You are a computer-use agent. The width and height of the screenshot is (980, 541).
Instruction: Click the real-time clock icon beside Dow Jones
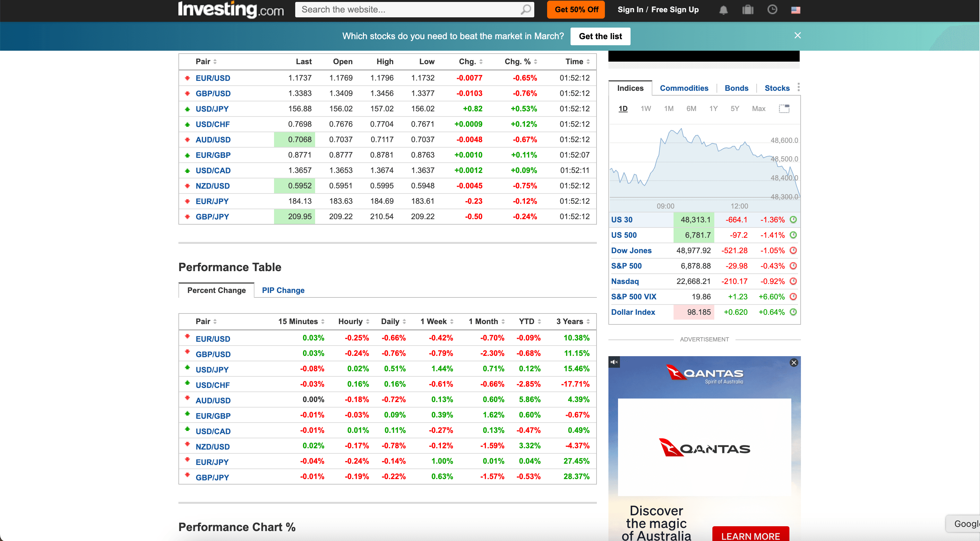(x=794, y=250)
